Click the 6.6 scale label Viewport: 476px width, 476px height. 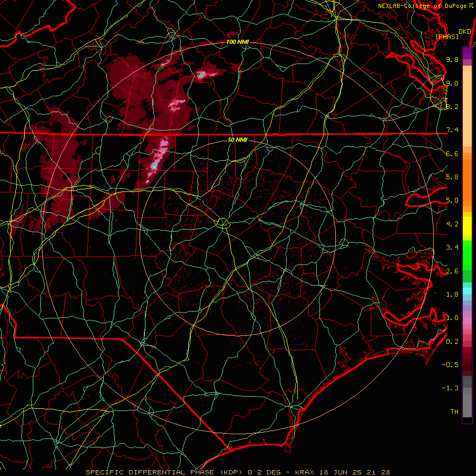452,153
